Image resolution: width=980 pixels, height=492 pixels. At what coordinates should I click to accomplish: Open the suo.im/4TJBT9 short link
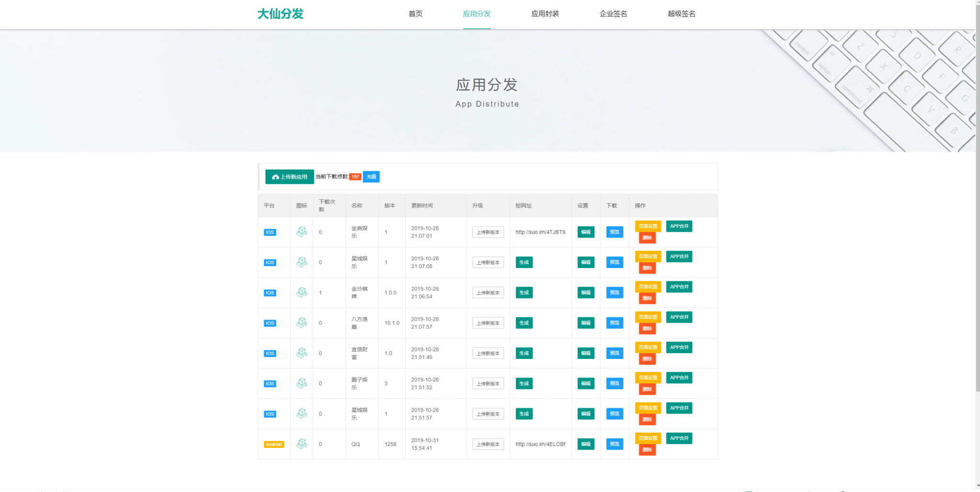coord(540,232)
